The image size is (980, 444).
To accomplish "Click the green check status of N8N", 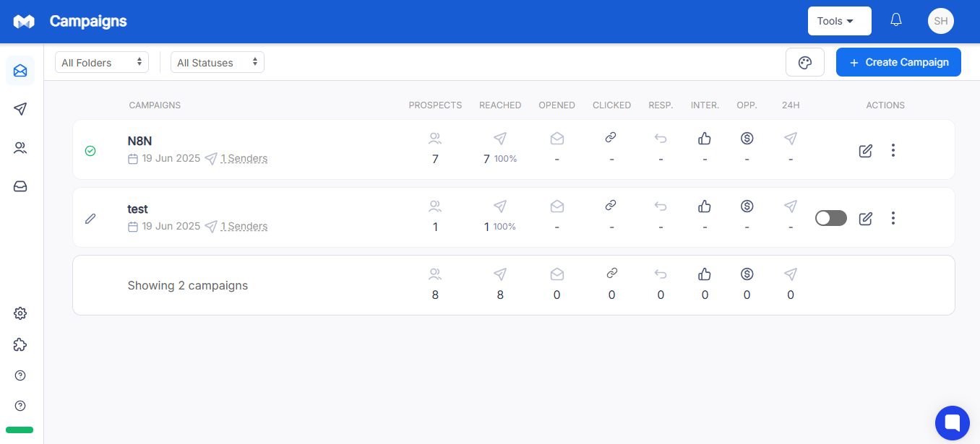I will 90,151.
